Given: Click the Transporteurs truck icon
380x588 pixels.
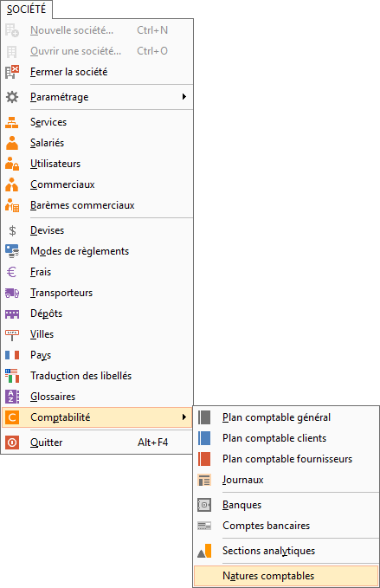Looking at the screenshot, I should [x=12, y=293].
